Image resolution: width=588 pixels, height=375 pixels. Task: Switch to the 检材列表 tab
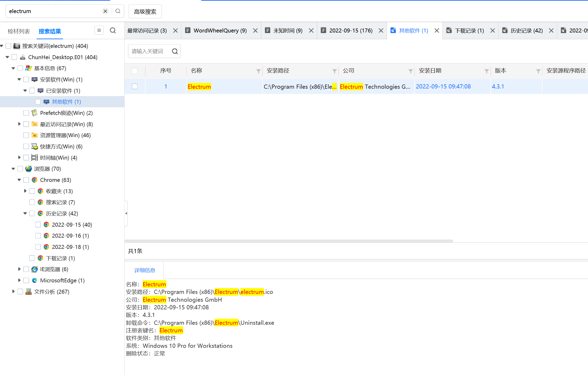point(19,31)
